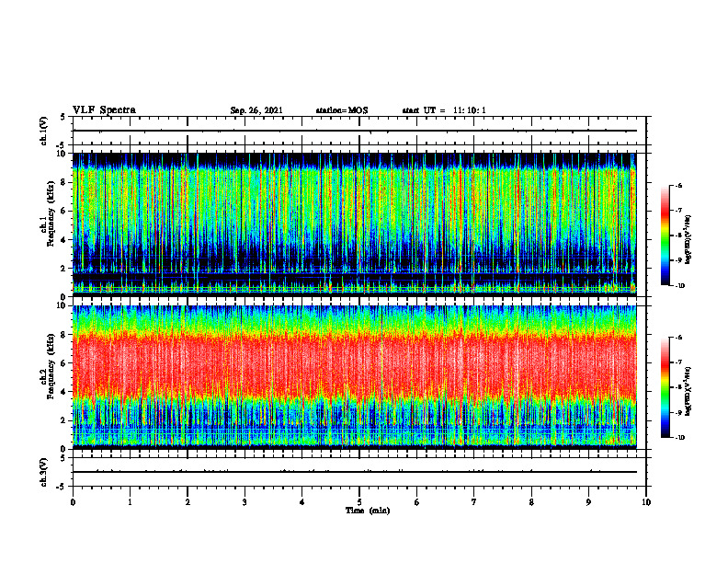Click the ch.3 voltage waveform trace

click(355, 472)
